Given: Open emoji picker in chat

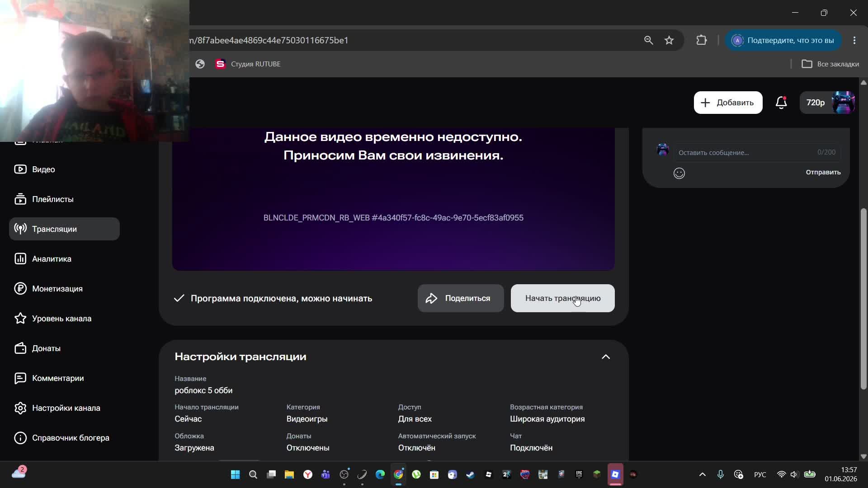Looking at the screenshot, I should point(679,173).
